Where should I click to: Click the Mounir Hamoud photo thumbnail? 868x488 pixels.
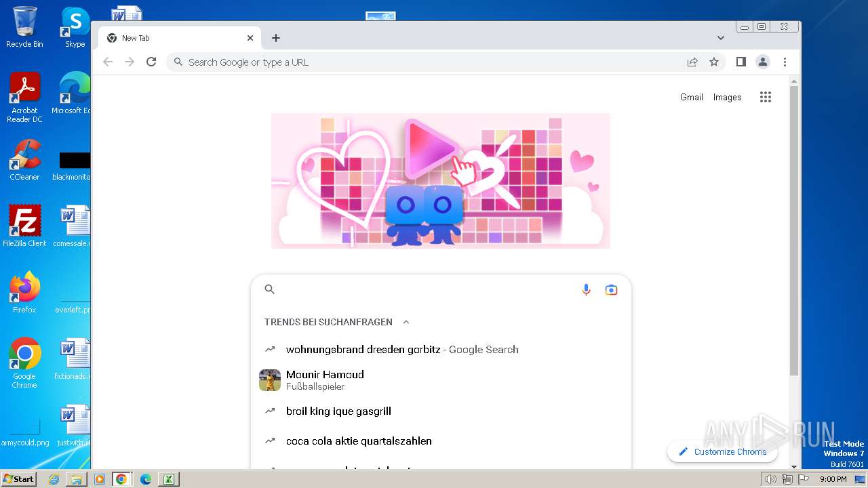pyautogui.click(x=270, y=380)
